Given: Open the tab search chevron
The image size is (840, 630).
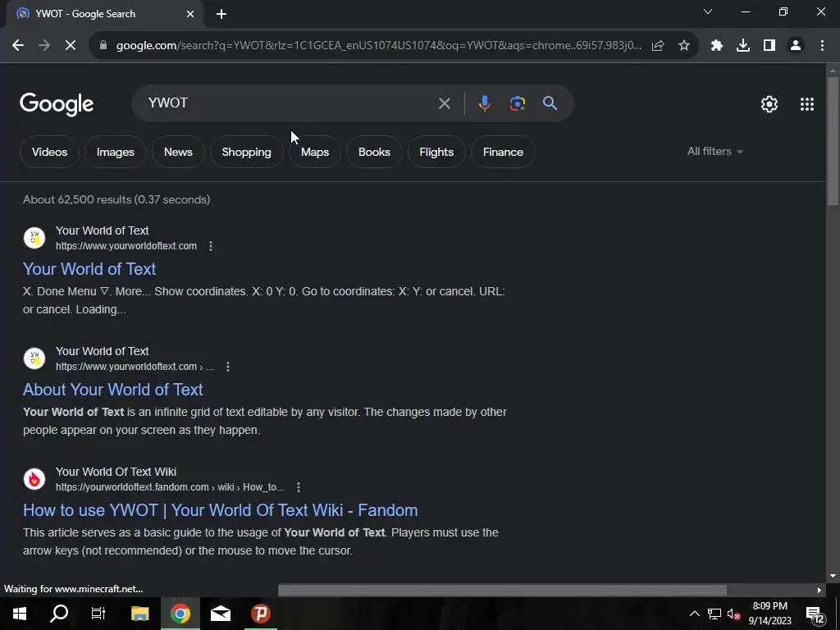Looking at the screenshot, I should tap(708, 11).
